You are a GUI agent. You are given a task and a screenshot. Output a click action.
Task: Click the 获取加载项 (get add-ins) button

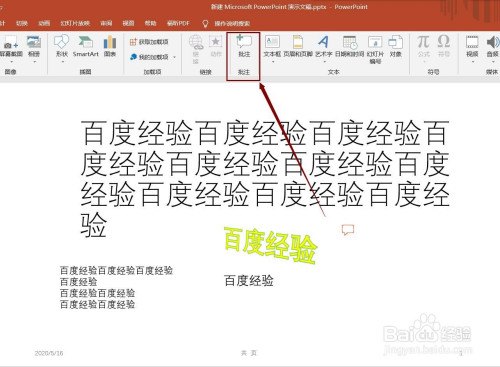[x=149, y=42]
